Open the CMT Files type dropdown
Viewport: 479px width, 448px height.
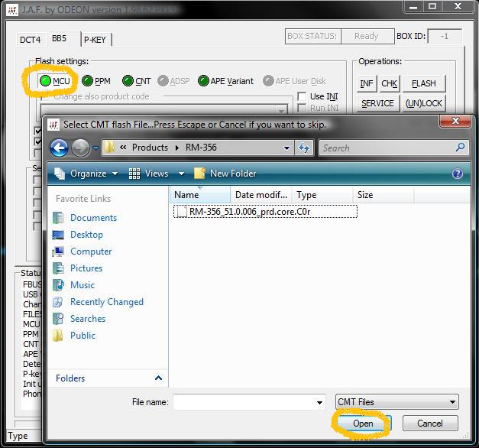pos(397,402)
